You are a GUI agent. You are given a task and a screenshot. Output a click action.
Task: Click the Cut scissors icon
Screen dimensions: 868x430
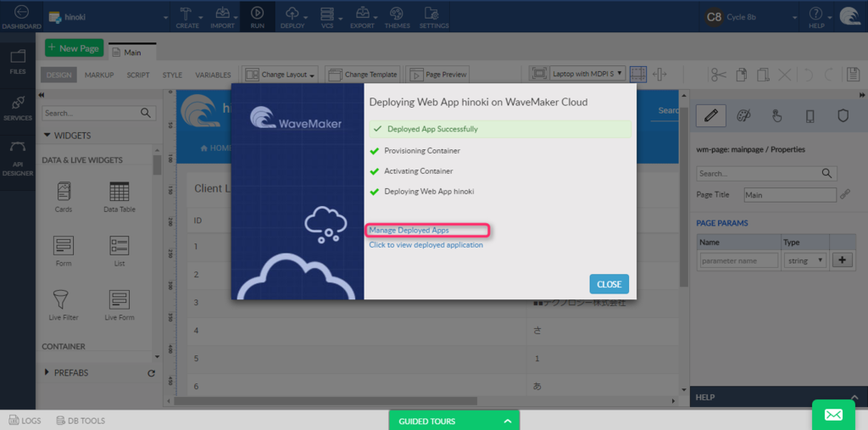pyautogui.click(x=719, y=74)
